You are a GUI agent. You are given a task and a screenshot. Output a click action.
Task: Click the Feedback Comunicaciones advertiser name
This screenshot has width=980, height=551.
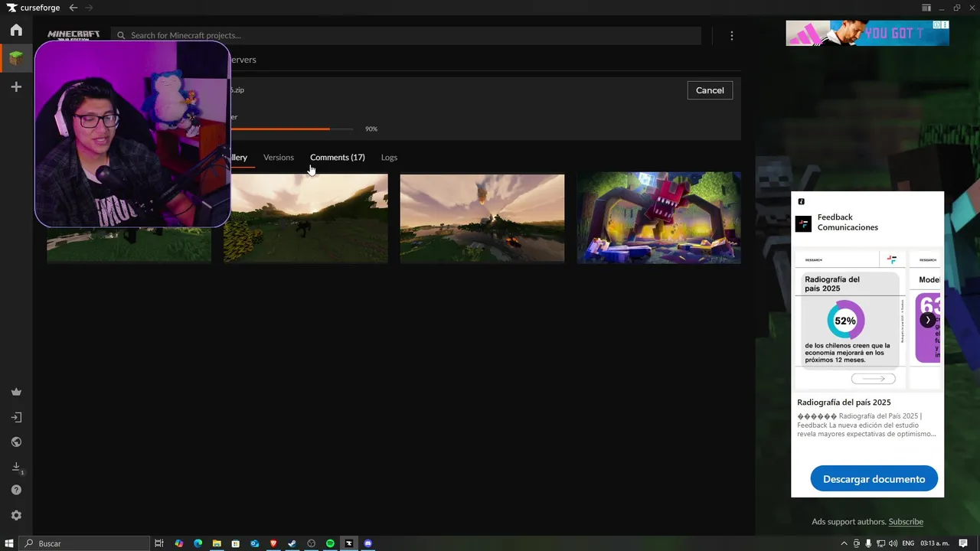(x=848, y=222)
